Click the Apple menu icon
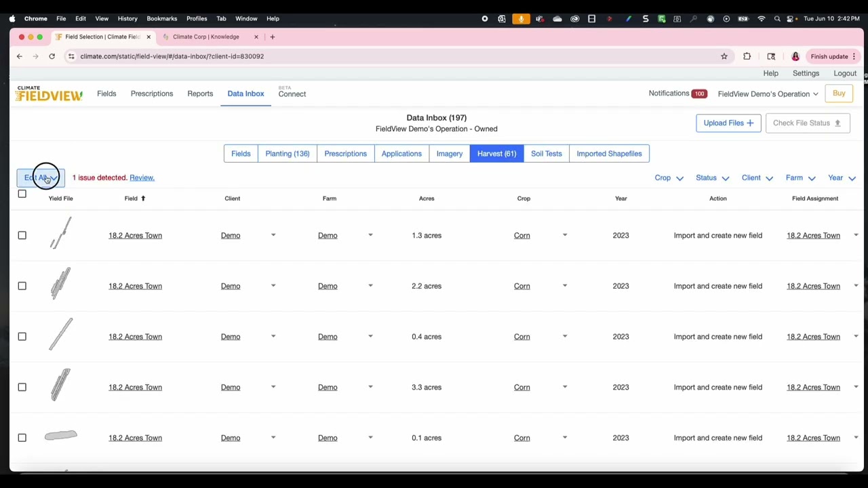The width and height of the screenshot is (868, 488). (12, 18)
